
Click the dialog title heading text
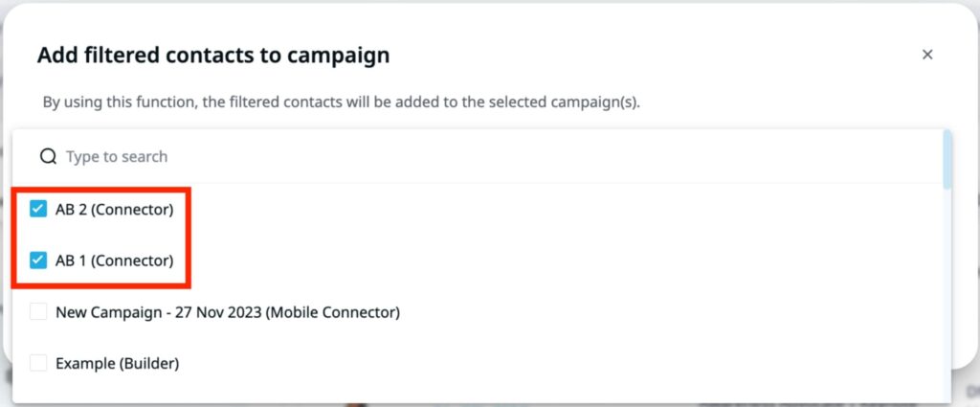(213, 55)
